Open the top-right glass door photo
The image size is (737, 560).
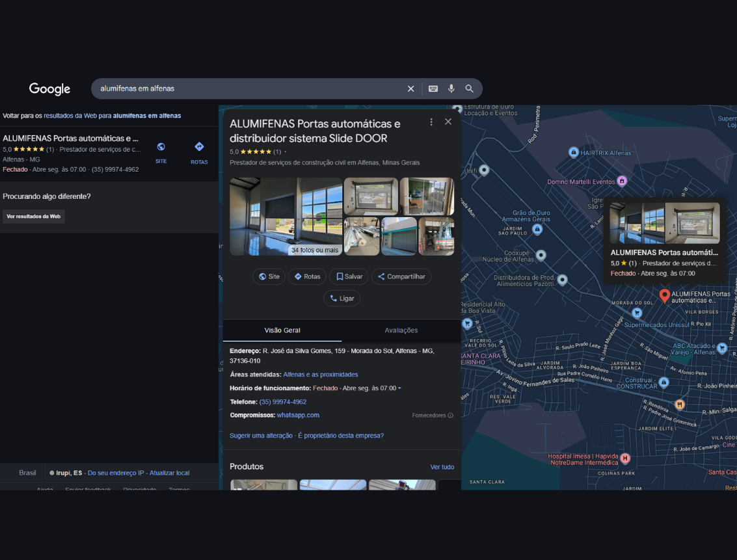coord(427,196)
